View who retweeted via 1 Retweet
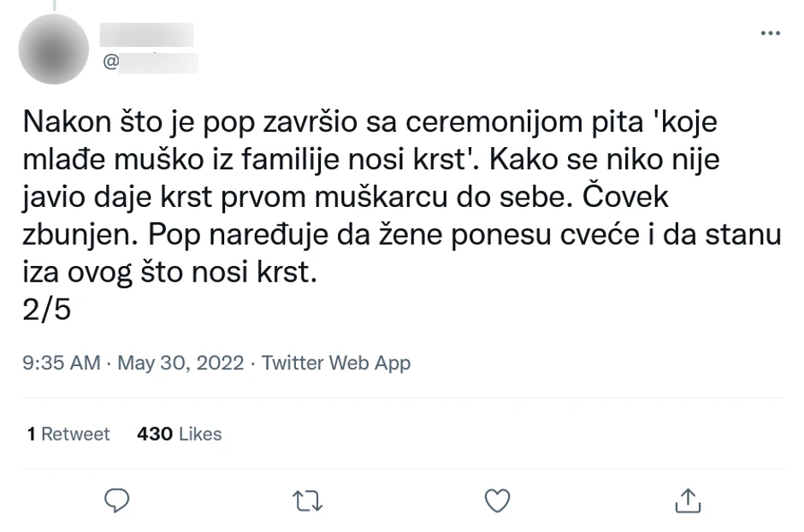Viewport: 804px width, 532px height. (x=68, y=434)
